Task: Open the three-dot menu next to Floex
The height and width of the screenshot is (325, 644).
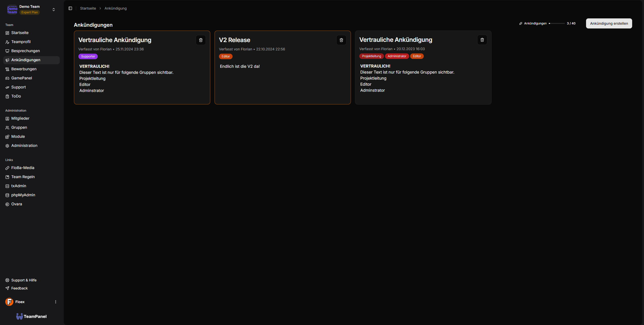Action: point(55,302)
